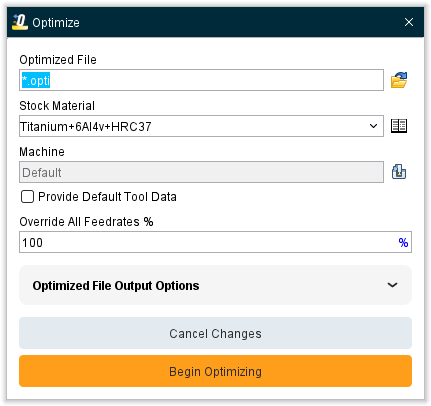Select the Titanium+6Al4v+HRC37 combo box
Screen dimensions: 431x406
point(201,126)
